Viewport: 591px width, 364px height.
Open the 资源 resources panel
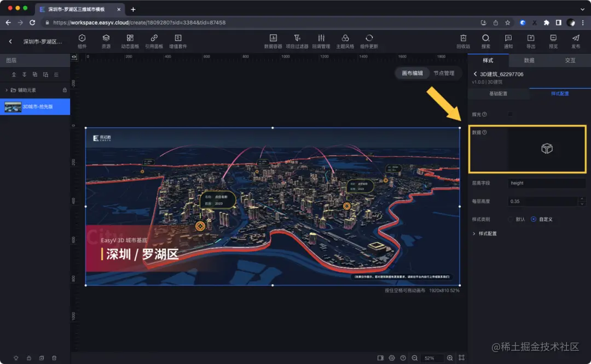tap(106, 41)
